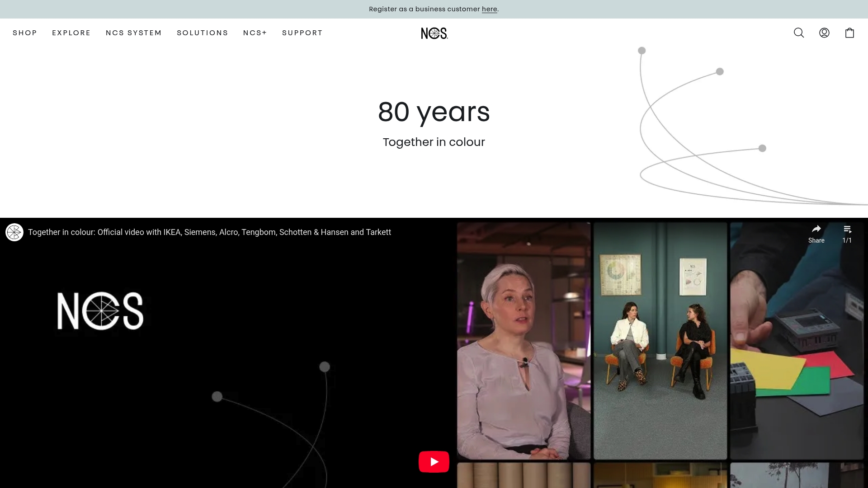Expand the SOLUTIONS navigation item
Viewport: 868px width, 488px height.
click(203, 33)
